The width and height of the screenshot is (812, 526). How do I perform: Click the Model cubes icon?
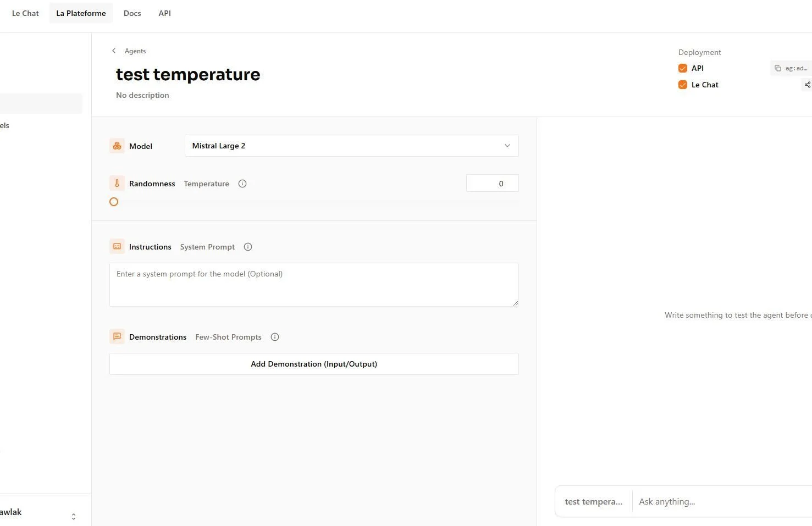(117, 146)
